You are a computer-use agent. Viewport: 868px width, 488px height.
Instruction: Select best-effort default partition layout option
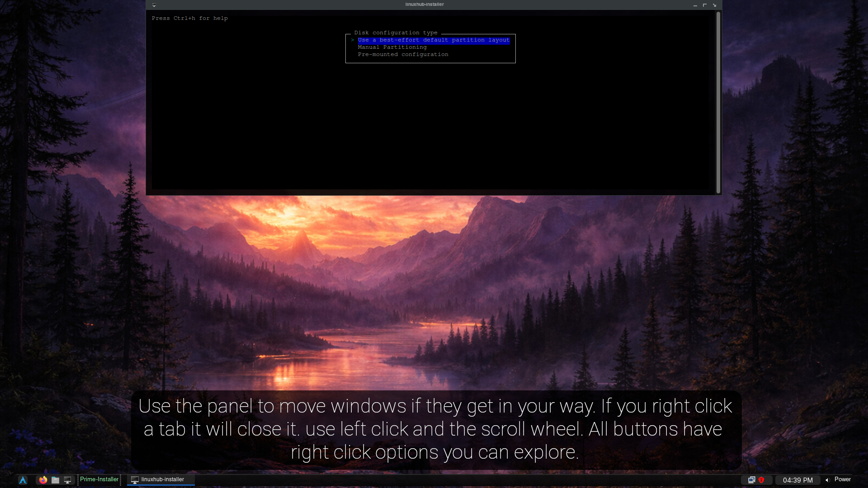433,40
